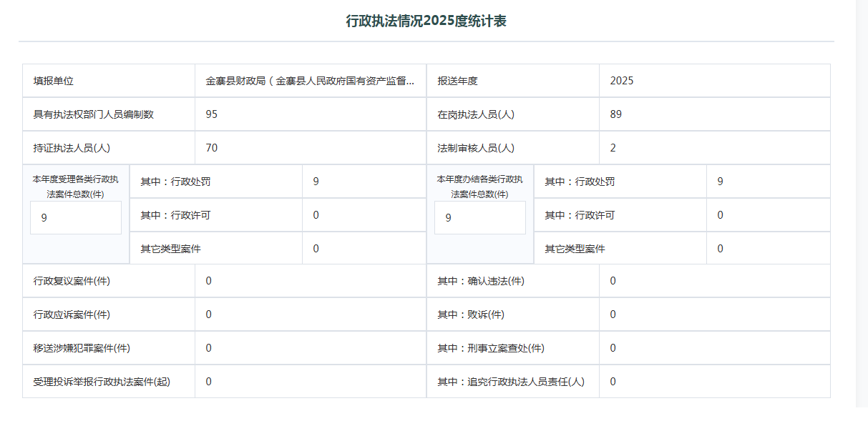Click the vertical scrollbar on the right edge
The image size is (868, 421).
862,204
